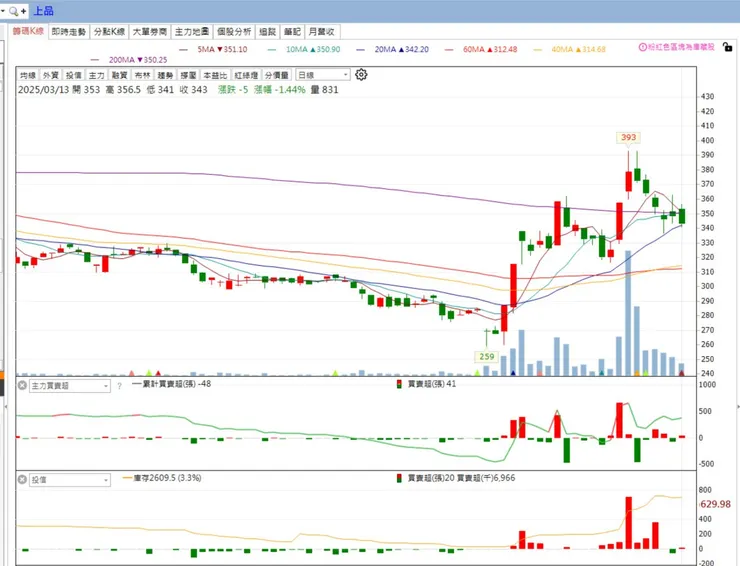Switch to the 大單券商 tab

(x=150, y=32)
